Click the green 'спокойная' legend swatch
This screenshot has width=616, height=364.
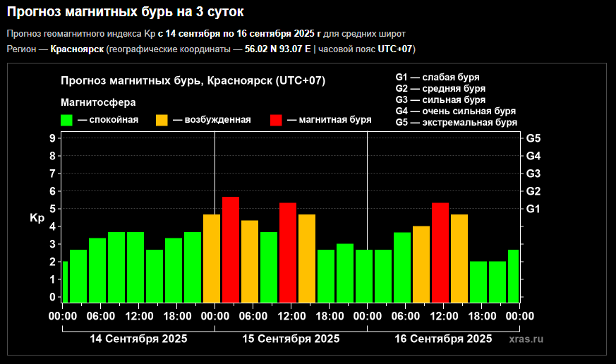(x=67, y=120)
